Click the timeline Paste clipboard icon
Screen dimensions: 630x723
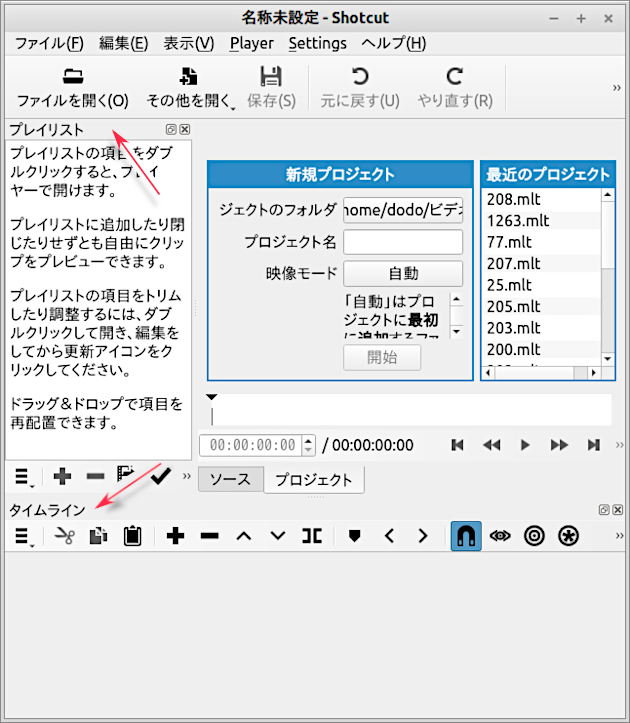132,536
